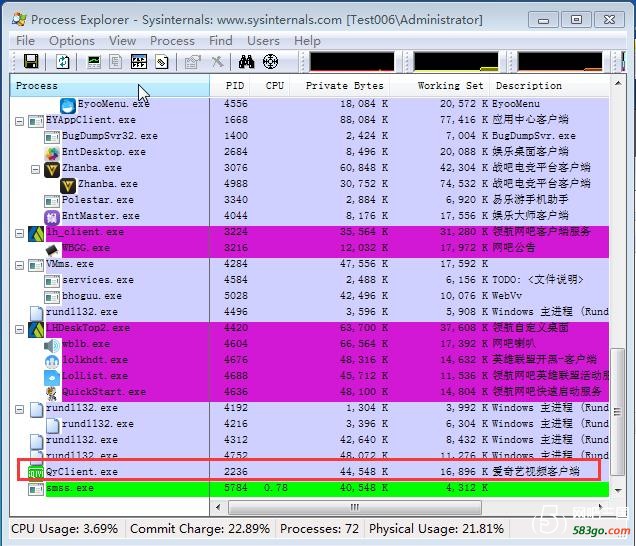Viewport: 636px width, 546px height.
Task: Click the EyooMenu.exe process icon
Action: 68,105
